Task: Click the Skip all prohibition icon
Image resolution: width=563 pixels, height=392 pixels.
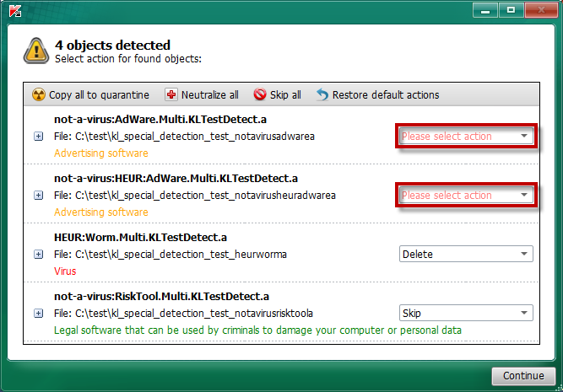Action: (260, 94)
